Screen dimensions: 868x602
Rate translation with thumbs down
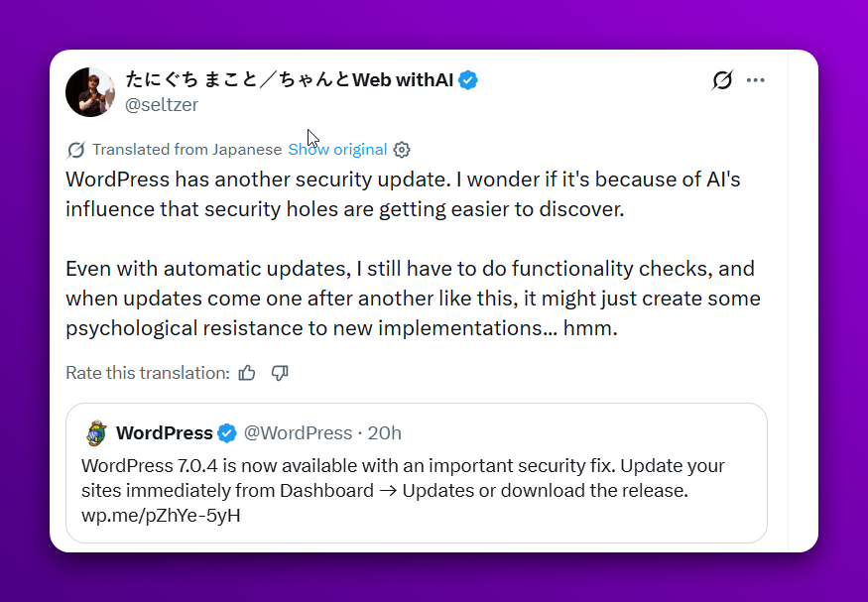pyautogui.click(x=280, y=373)
